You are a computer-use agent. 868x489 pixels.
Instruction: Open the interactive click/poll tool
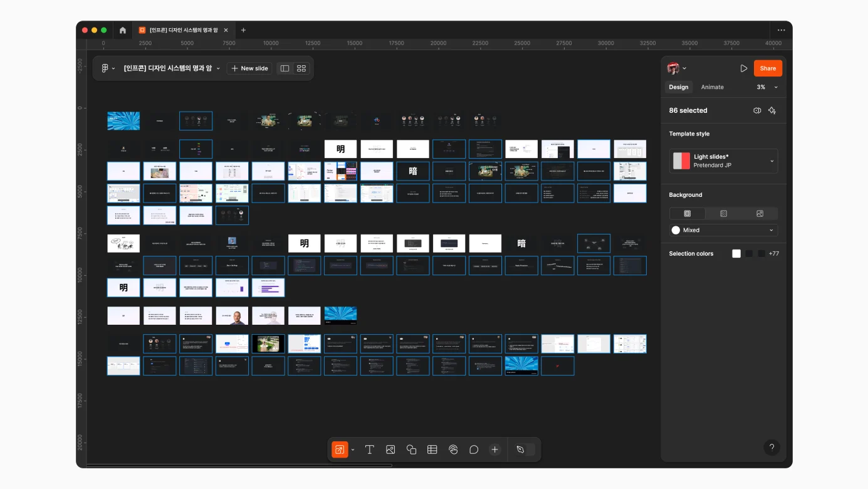(453, 450)
